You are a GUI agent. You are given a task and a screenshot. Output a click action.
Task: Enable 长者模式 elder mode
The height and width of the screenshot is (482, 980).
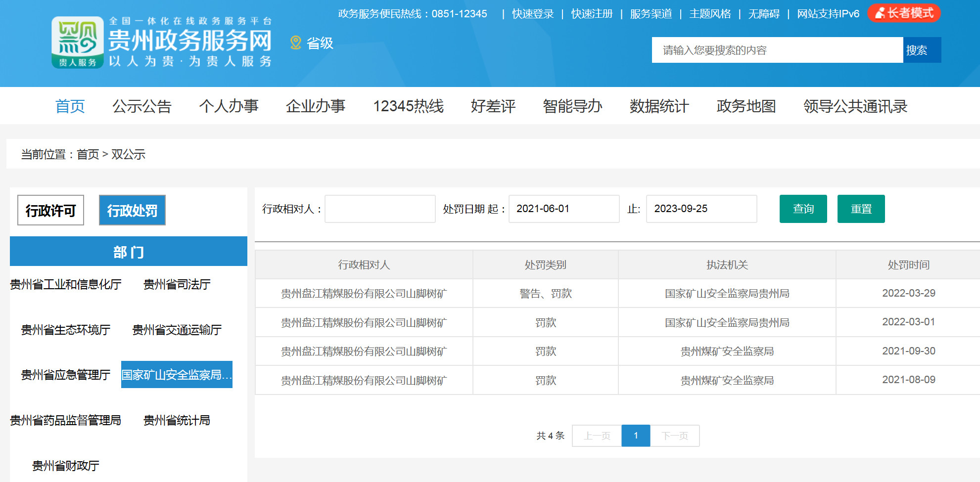(904, 13)
